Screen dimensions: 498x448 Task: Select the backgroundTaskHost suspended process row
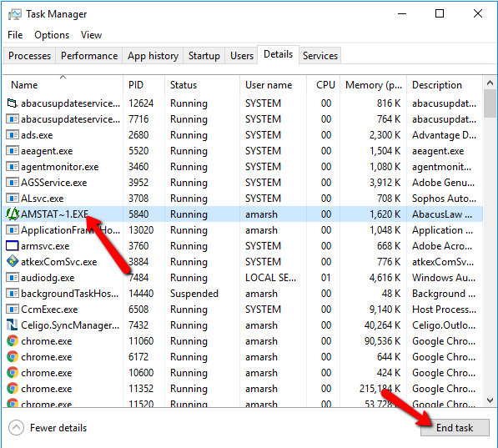point(243,294)
